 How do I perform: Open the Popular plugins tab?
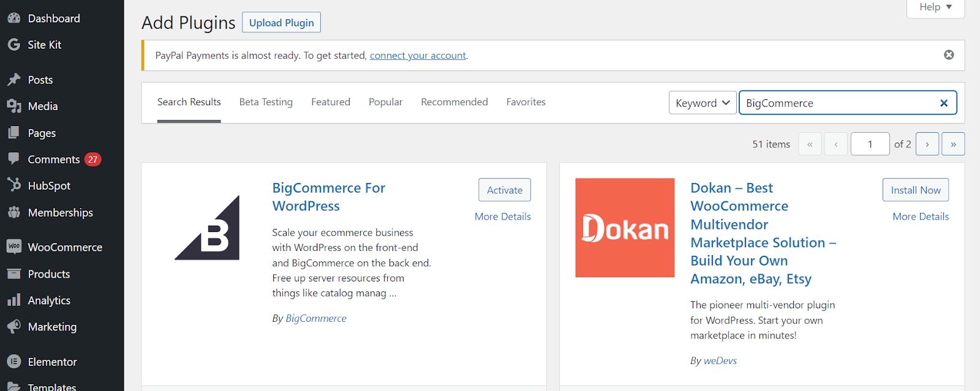point(385,102)
